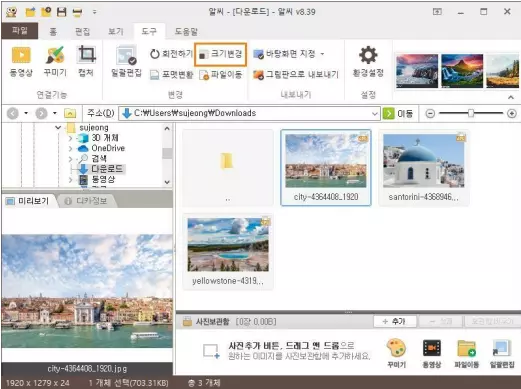
Task: Click the zoom in plus icon
Action: pyautogui.click(x=512, y=114)
